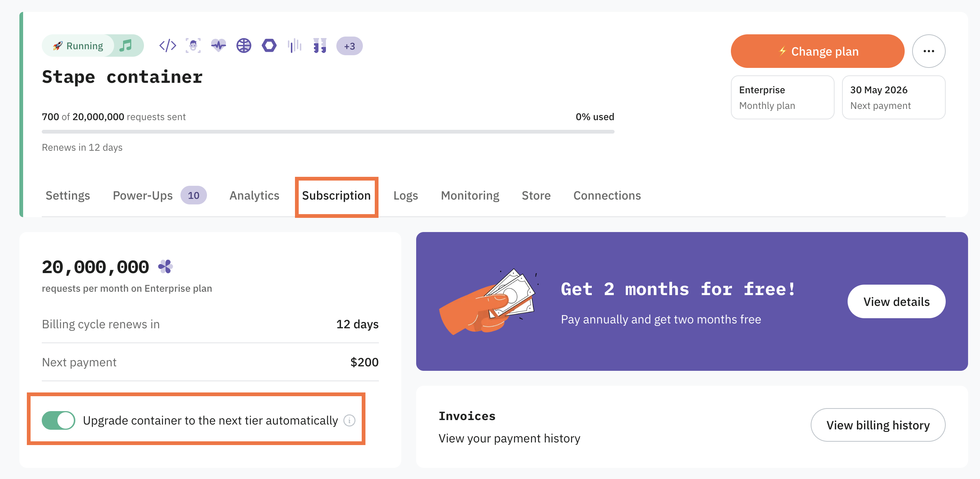Image resolution: width=980 pixels, height=479 pixels.
Task: Click the Running status badge
Action: [78, 46]
